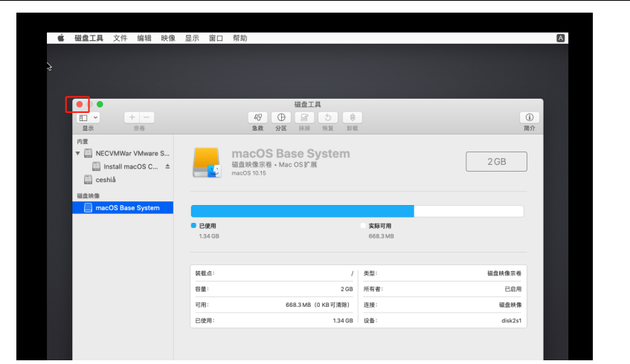Open the 显示 menu in menu bar

coord(192,38)
